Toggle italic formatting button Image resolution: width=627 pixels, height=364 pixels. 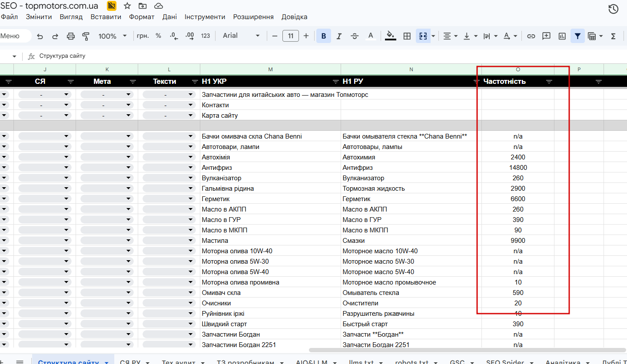(339, 36)
